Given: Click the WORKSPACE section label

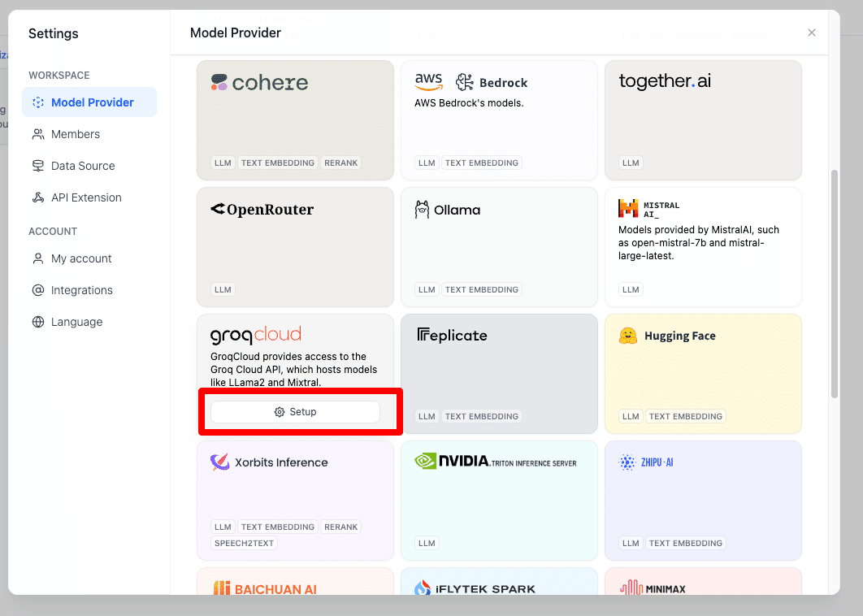Looking at the screenshot, I should coord(59,76).
